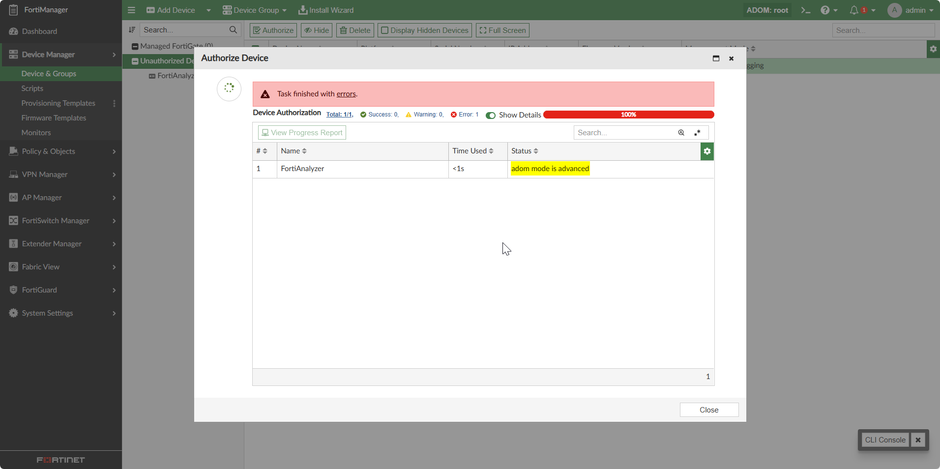Image resolution: width=940 pixels, height=469 pixels.
Task: Click the errors link in banner
Action: pyautogui.click(x=346, y=94)
